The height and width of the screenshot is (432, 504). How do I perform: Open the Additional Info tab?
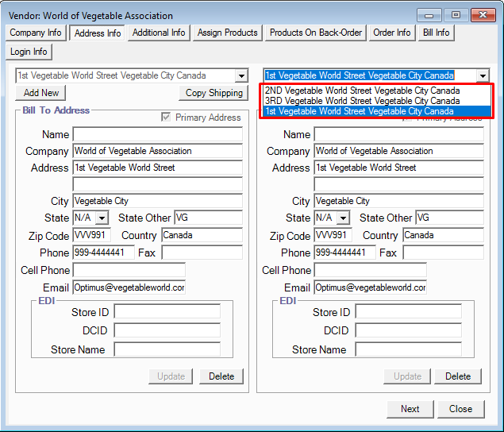(159, 33)
